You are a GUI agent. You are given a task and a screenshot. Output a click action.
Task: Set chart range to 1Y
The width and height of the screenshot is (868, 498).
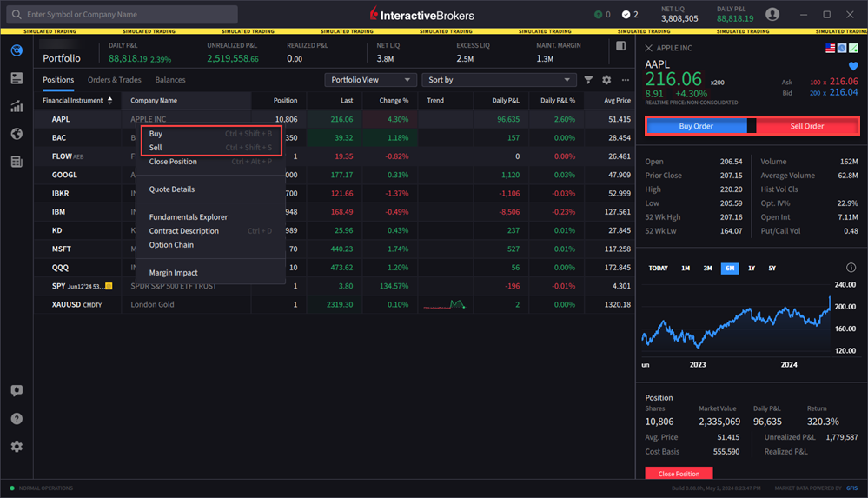(x=752, y=268)
